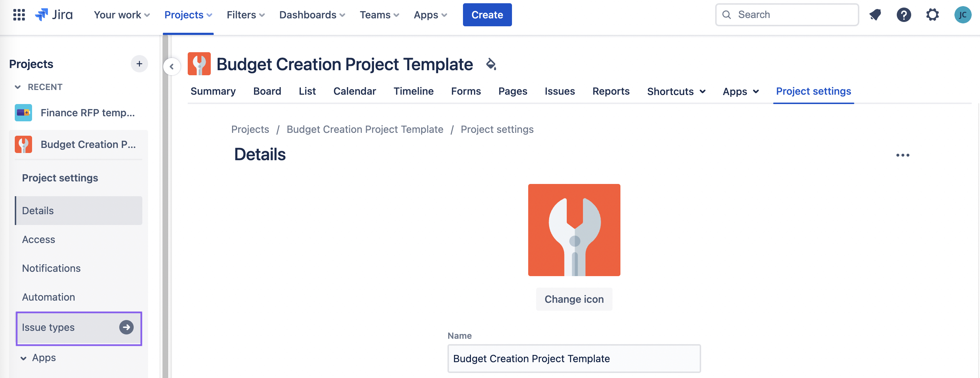Click the paint bucket theme icon
980x378 pixels.
(491, 64)
